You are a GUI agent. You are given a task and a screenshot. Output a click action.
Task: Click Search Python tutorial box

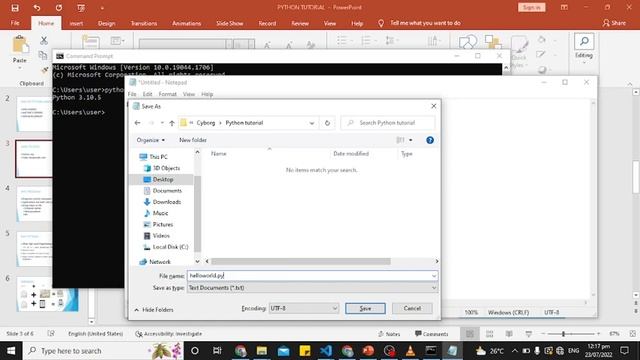tap(388, 123)
